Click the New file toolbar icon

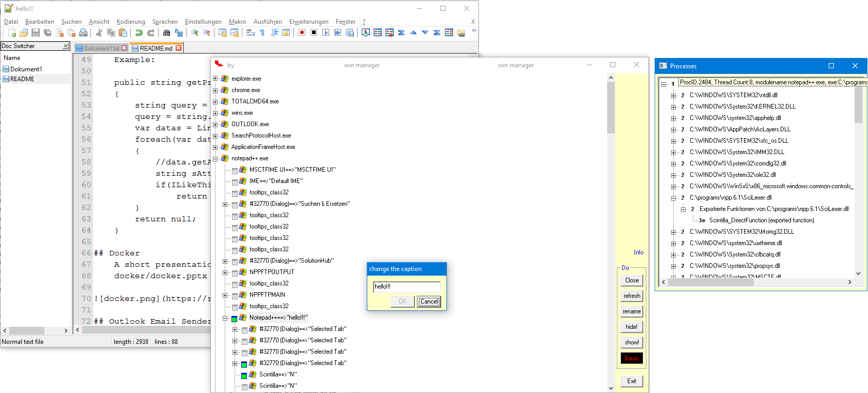coord(12,33)
